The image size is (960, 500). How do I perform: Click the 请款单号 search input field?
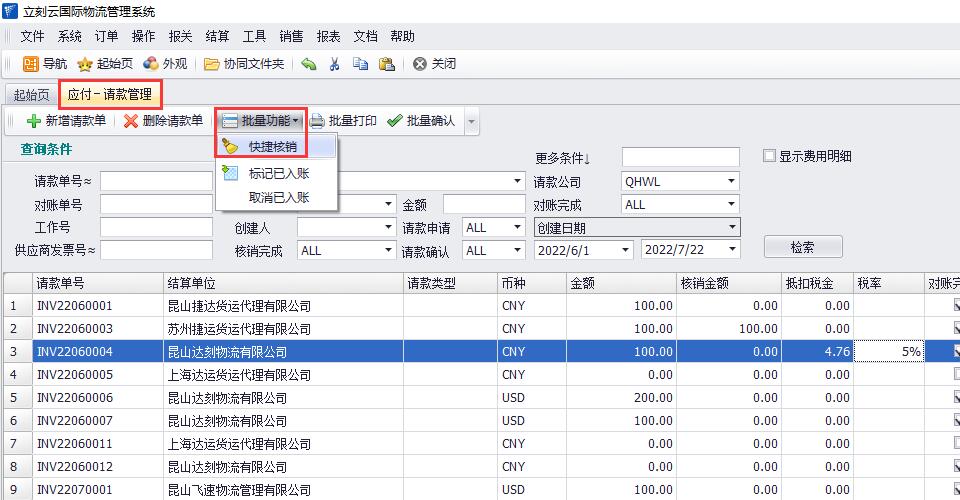tap(155, 182)
